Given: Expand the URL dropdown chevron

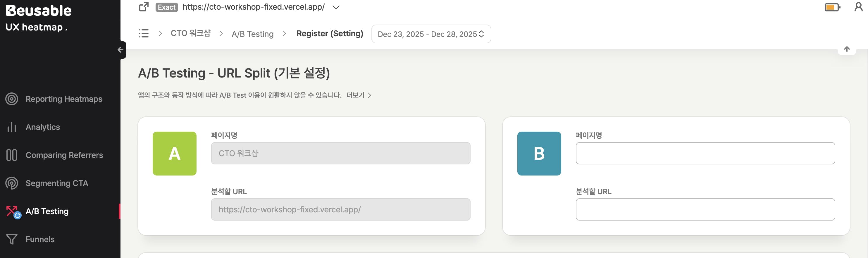Looking at the screenshot, I should pyautogui.click(x=336, y=7).
